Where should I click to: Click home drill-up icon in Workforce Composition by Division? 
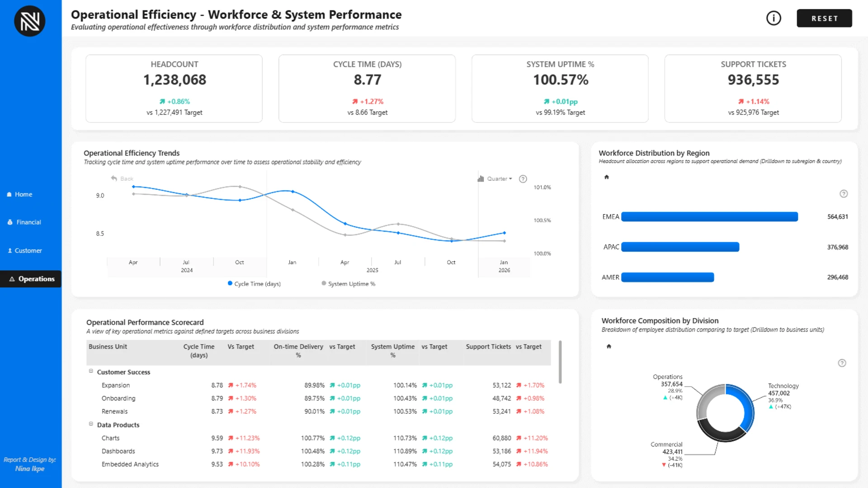(x=609, y=347)
